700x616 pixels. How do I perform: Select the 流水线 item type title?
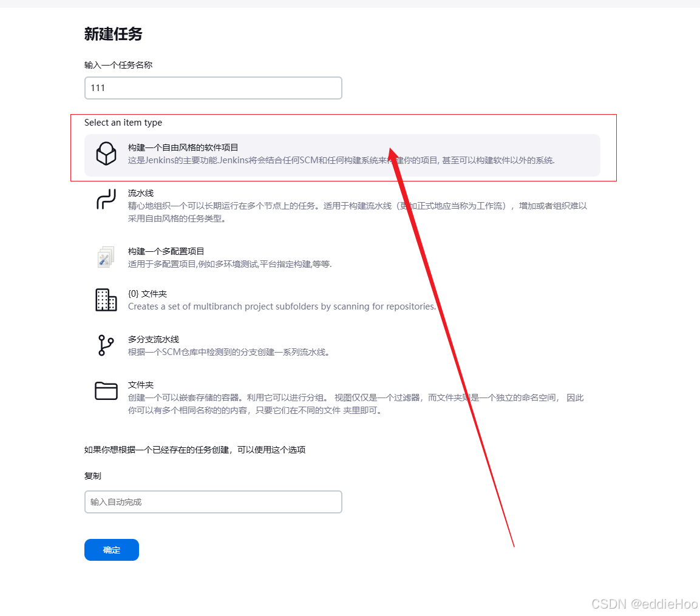[x=141, y=193]
